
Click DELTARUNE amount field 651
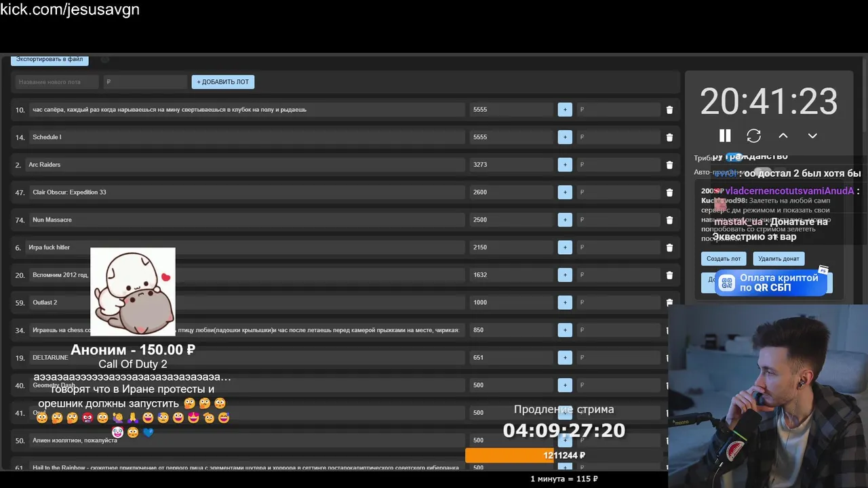[511, 358]
